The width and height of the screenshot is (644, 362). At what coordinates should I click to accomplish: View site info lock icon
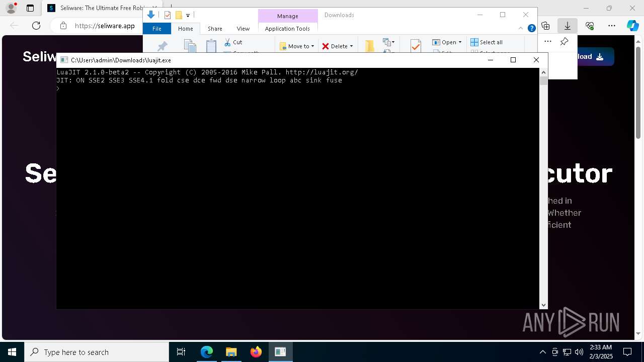tap(63, 26)
